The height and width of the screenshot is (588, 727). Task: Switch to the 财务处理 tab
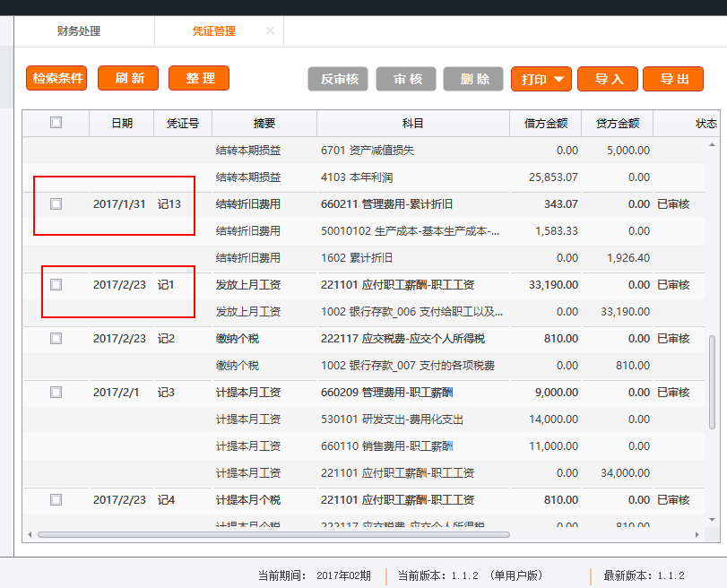click(x=79, y=31)
